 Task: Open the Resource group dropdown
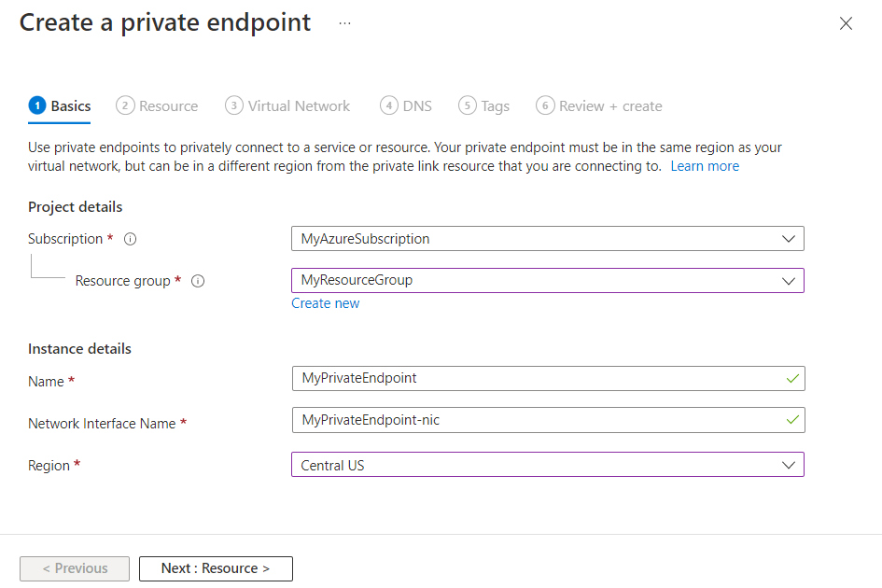pos(547,280)
